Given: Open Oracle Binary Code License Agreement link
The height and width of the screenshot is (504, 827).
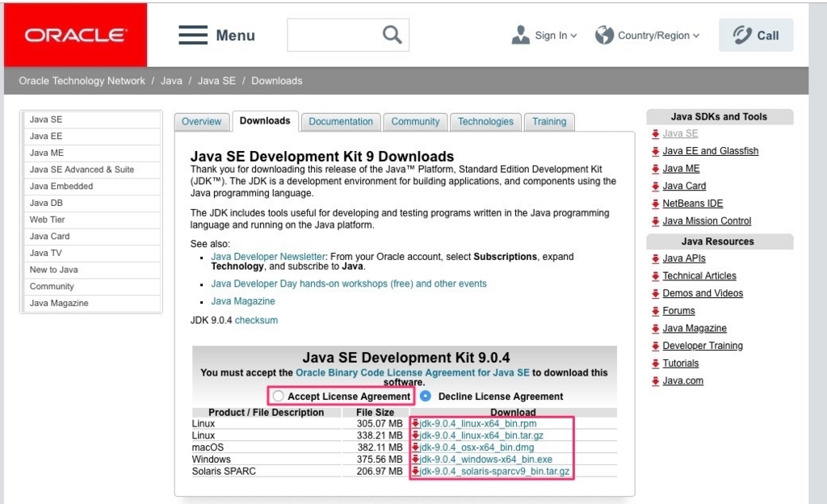Looking at the screenshot, I should [x=413, y=372].
